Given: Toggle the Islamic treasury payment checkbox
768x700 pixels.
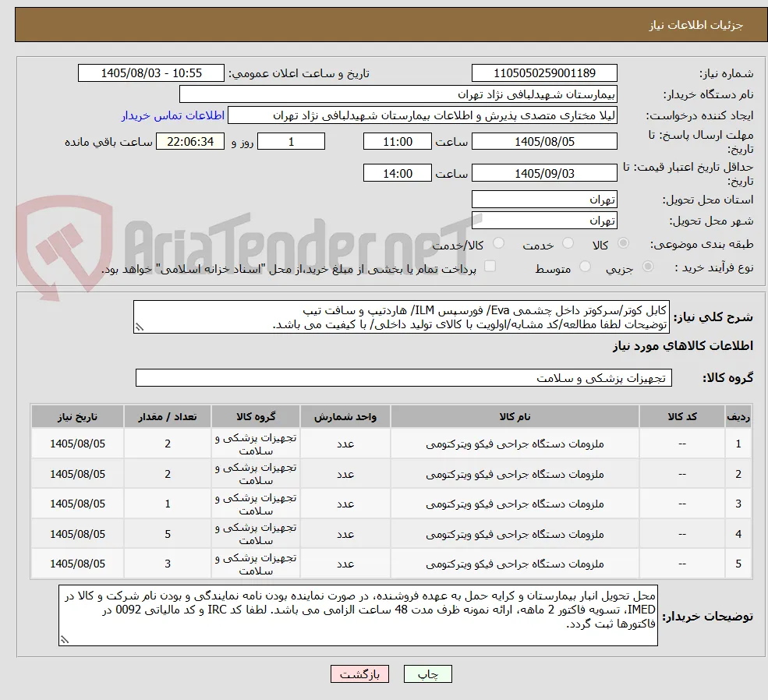Looking at the screenshot, I should [x=490, y=267].
